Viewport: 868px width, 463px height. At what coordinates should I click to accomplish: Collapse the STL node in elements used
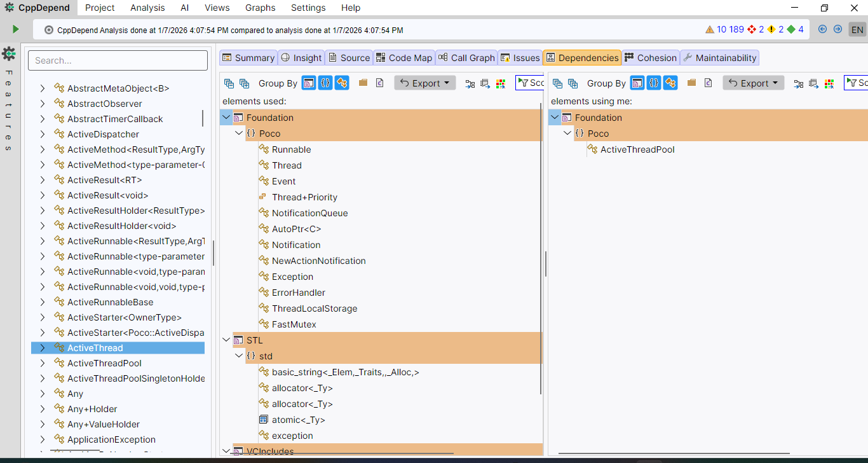click(x=226, y=340)
